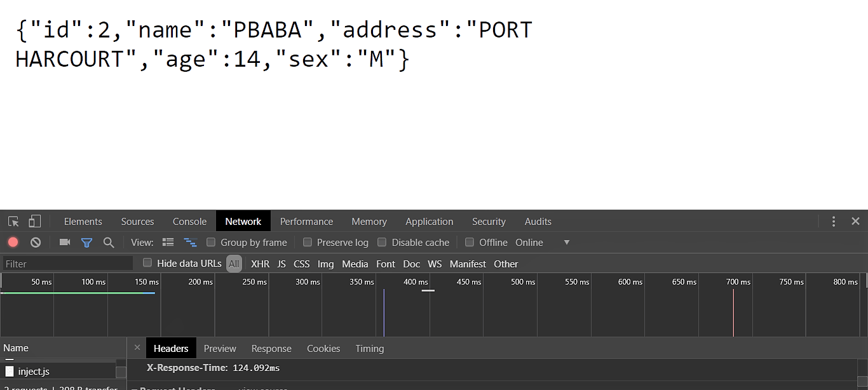
Task: Toggle the device toolbar icon
Action: pos(34,222)
